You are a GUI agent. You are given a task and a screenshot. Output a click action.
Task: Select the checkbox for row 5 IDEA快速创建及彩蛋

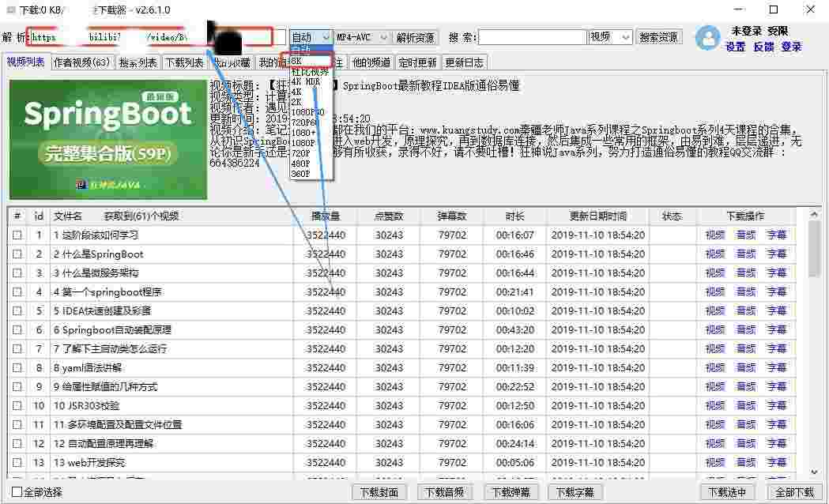[17, 310]
